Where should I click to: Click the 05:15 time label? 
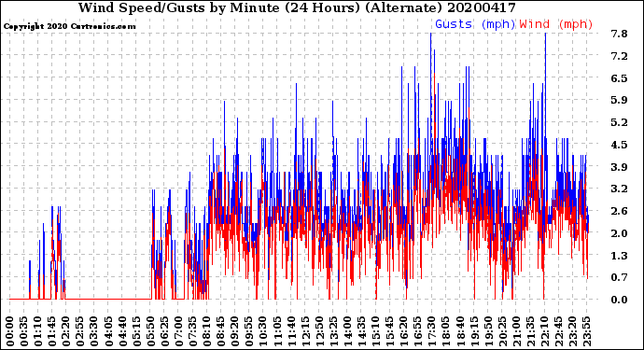click(x=136, y=331)
